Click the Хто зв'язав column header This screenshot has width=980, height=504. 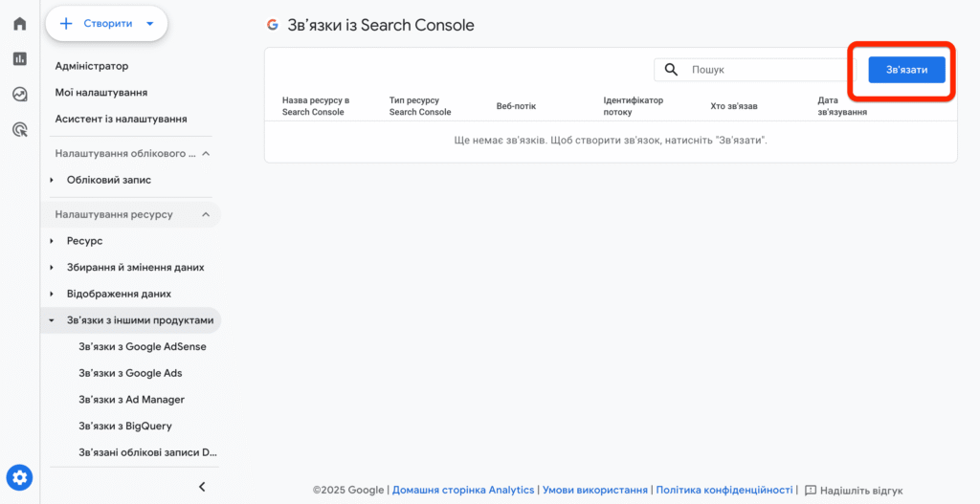click(x=734, y=106)
